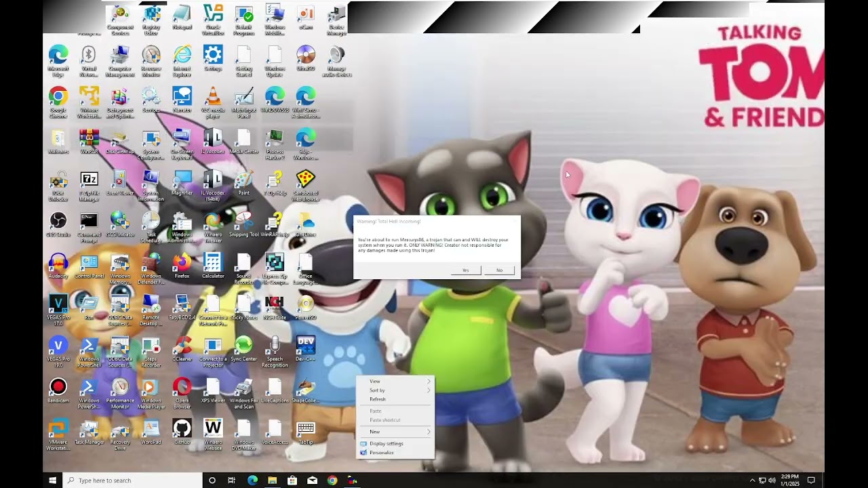Open Audacity desktop icon

tap(58, 266)
